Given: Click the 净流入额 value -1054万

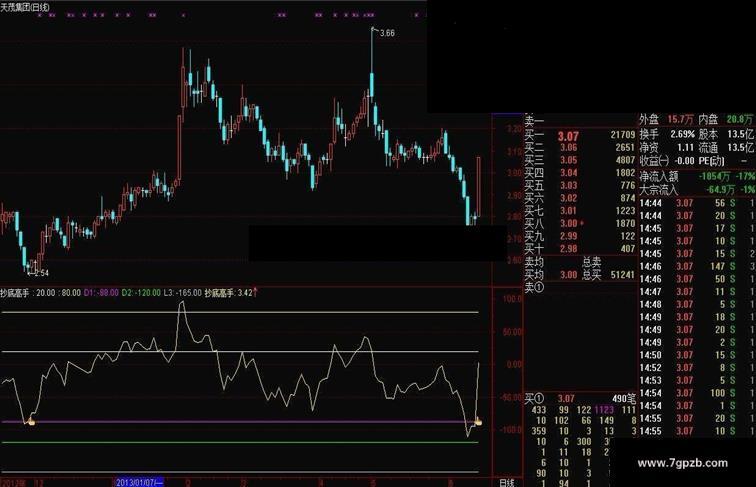Looking at the screenshot, I should pyautogui.click(x=714, y=176).
